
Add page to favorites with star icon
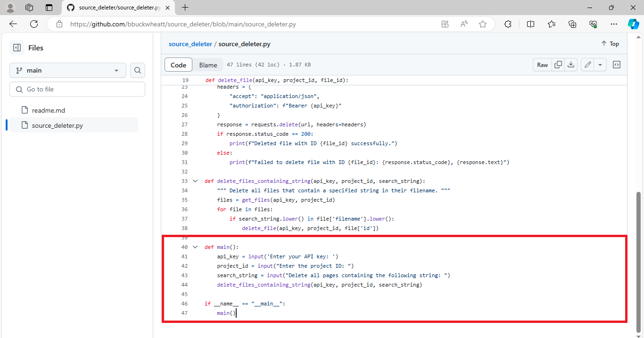pyautogui.click(x=482, y=24)
